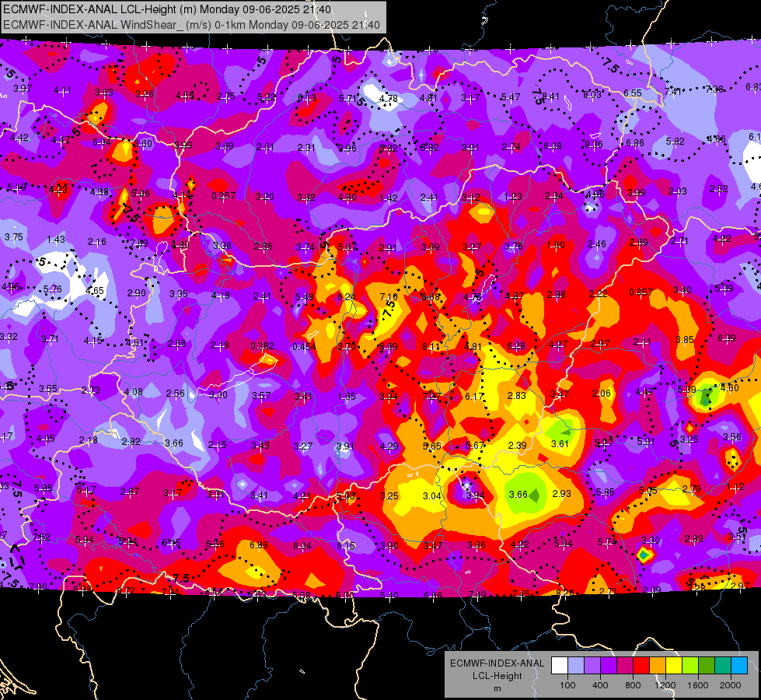Click the wind shear value 7.27
761x700 pixels.
431,397
